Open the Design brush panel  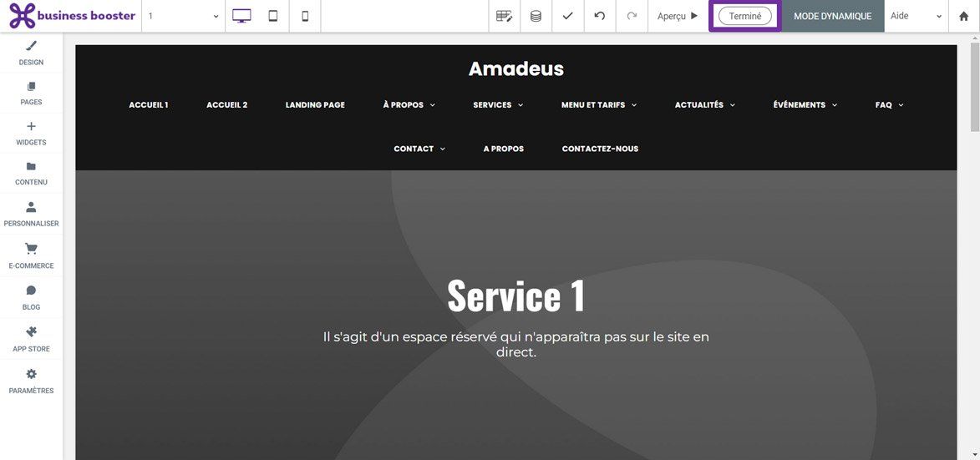[31, 53]
